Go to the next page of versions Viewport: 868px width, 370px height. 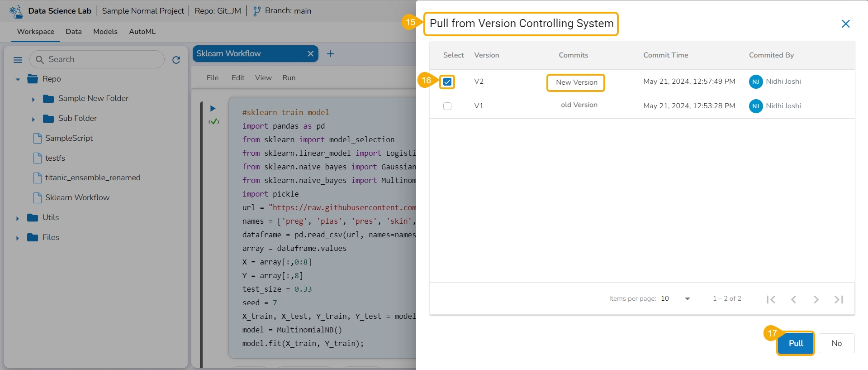(x=816, y=299)
